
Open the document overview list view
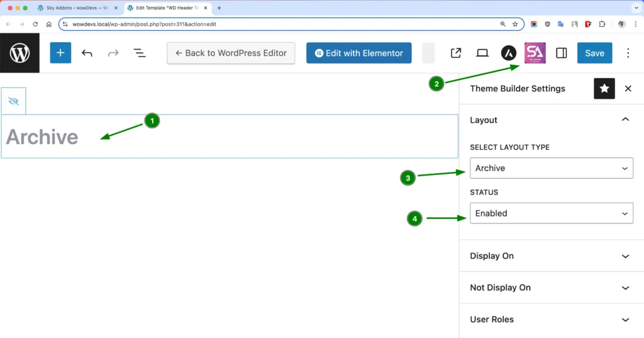point(140,53)
